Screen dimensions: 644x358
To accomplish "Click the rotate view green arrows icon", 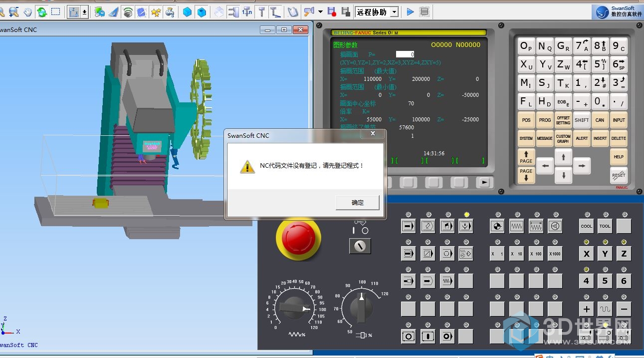I will point(42,11).
